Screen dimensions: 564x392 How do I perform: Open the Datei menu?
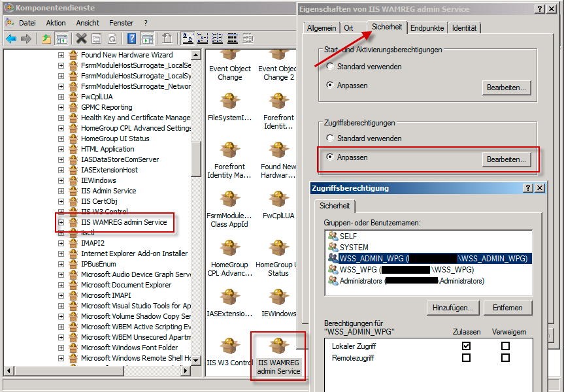click(27, 23)
